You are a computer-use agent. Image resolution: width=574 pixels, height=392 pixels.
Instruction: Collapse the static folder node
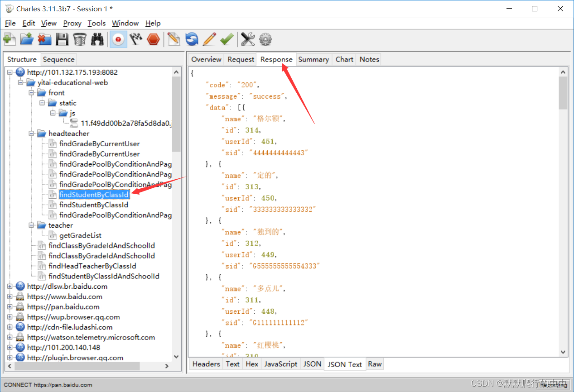pyautogui.click(x=42, y=103)
